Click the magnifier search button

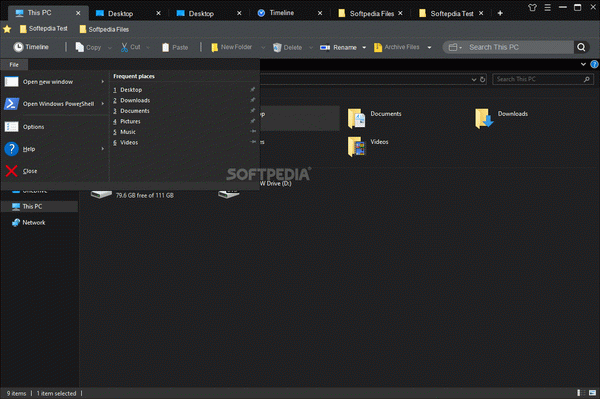click(581, 47)
